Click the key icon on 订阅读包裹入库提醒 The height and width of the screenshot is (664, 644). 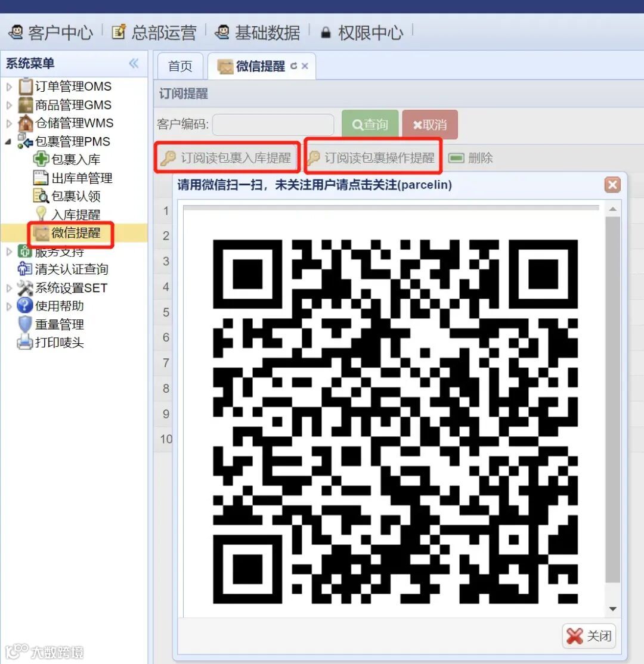tap(168, 158)
